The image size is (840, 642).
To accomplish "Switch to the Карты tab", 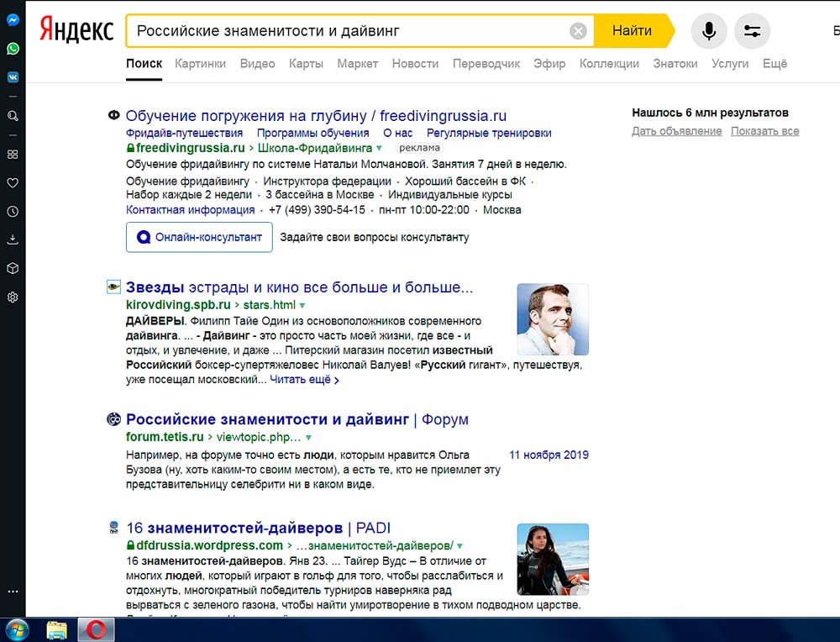I will tap(306, 64).
